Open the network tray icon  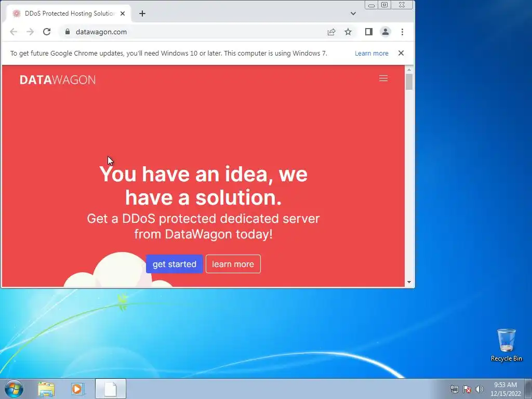pyautogui.click(x=454, y=389)
